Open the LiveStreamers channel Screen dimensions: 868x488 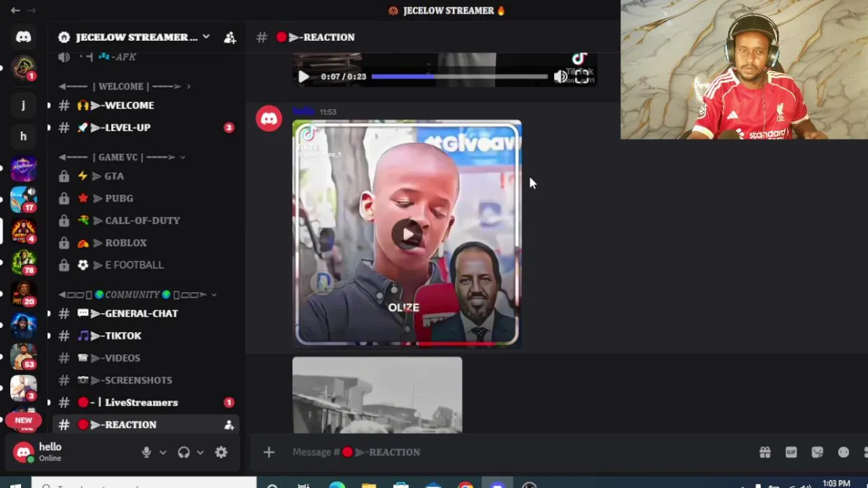click(146, 403)
